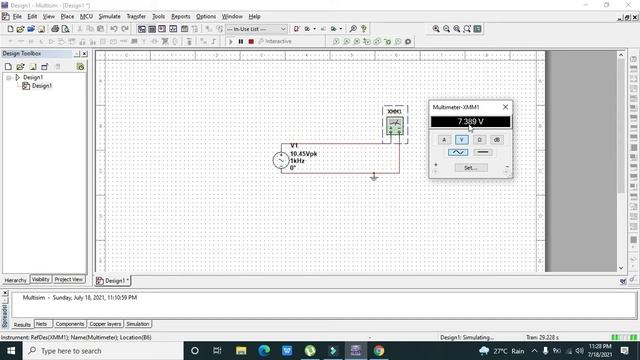
Task: Switch to the Visibility tab
Action: coord(40,280)
